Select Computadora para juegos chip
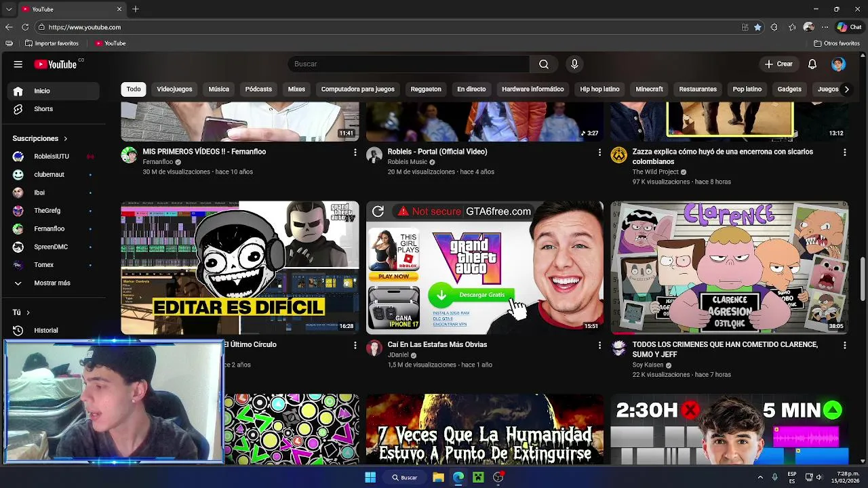868x488 pixels. (357, 89)
